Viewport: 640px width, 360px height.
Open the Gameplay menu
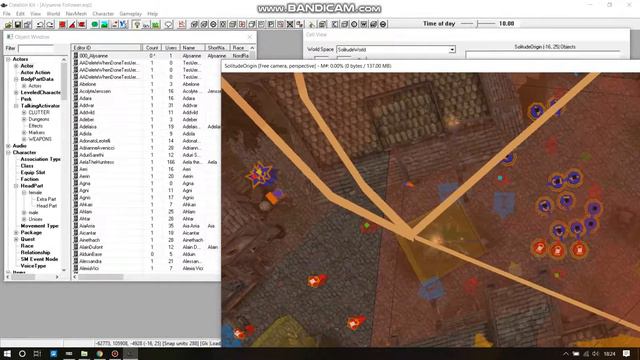(x=130, y=13)
